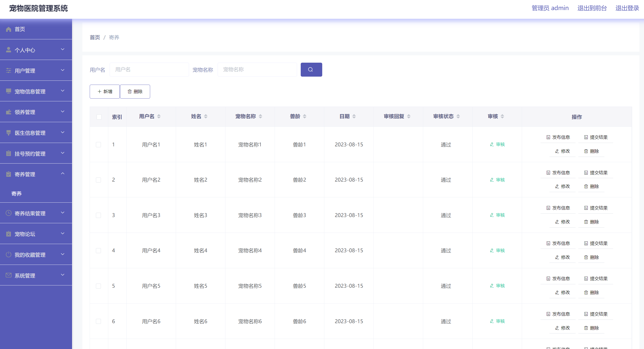Viewport: 644px width, 349px height.
Task: Focus the 宠物名称 search field
Action: 257,70
